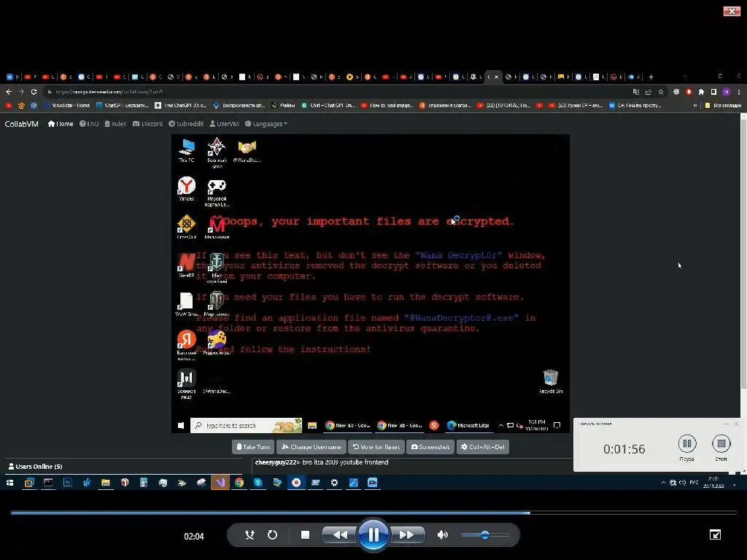Viewport: 747px width, 560px height.
Task: Exit full-screen mode via corner icon
Action: (715, 534)
